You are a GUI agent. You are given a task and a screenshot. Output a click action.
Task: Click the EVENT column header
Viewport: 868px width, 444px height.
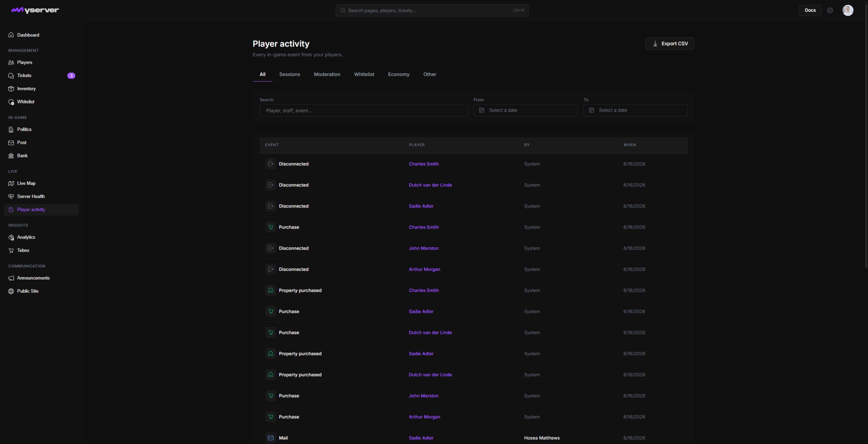point(272,145)
